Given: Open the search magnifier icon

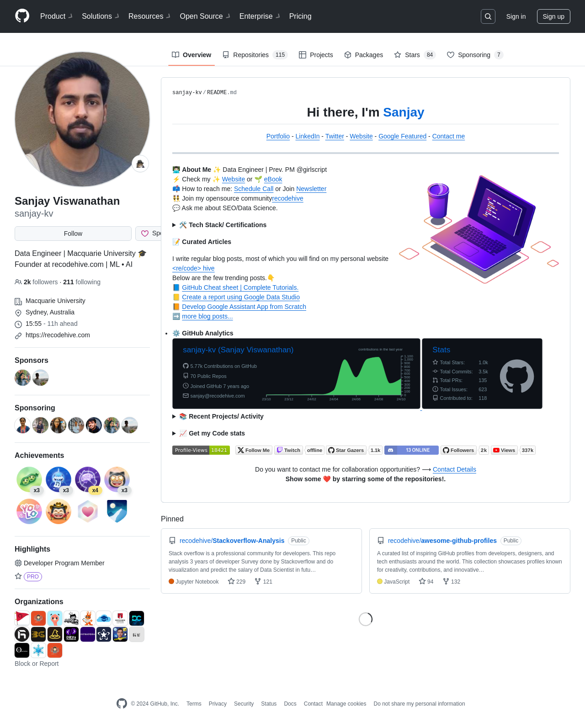Looking at the screenshot, I should click(488, 16).
